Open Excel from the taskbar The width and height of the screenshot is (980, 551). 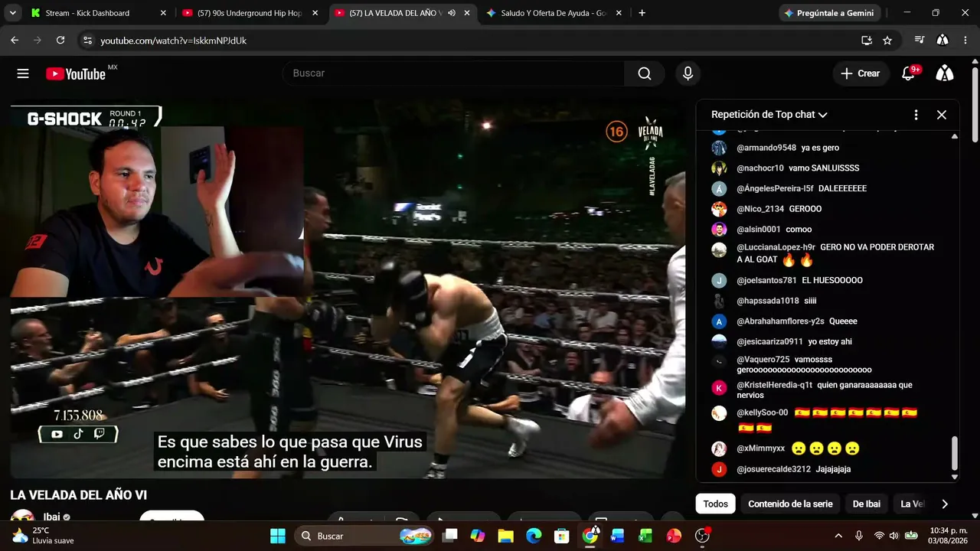point(645,536)
